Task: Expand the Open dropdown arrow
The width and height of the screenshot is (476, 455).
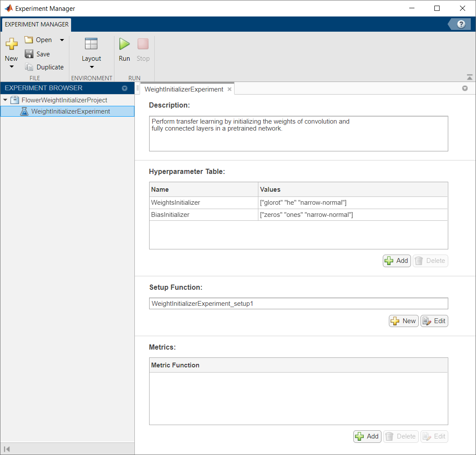Action: coord(62,40)
